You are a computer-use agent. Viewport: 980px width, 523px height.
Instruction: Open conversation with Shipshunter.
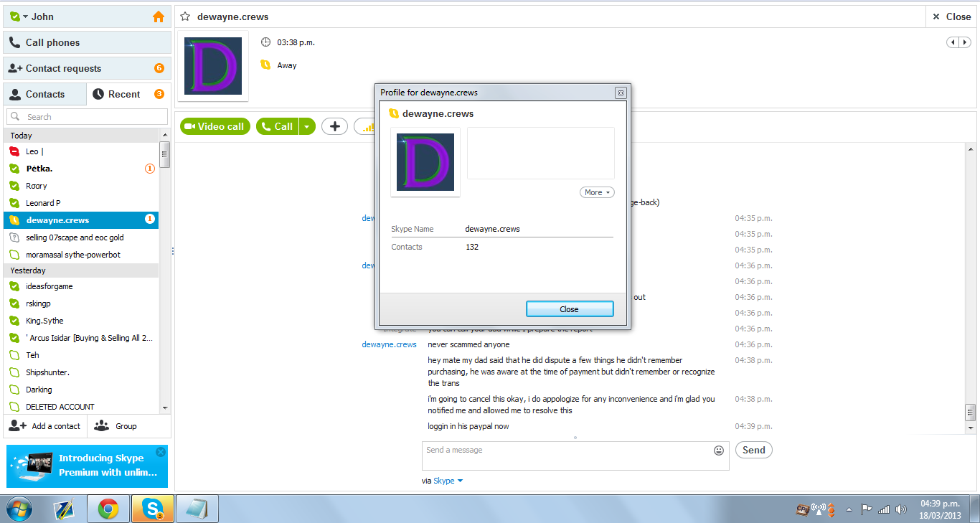[81, 372]
